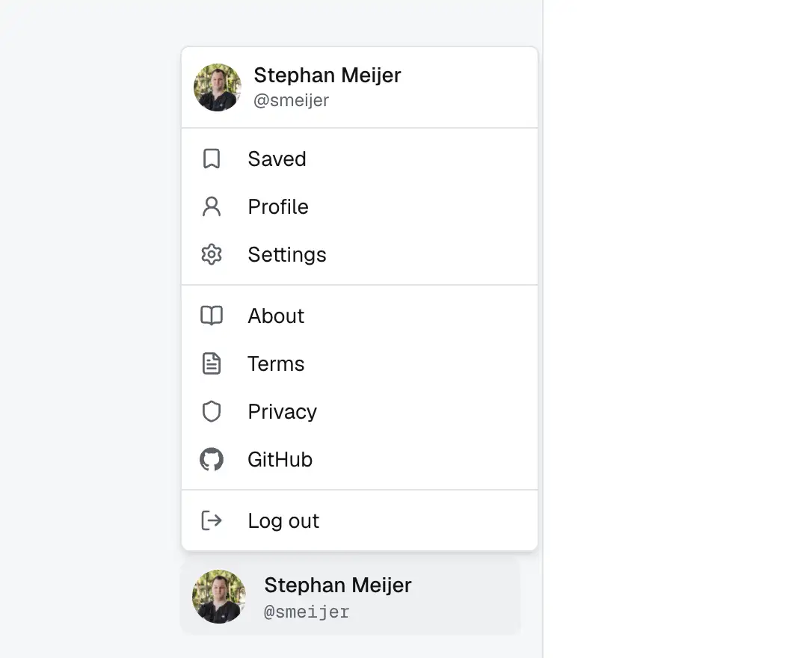
Task: Collapse the Stephan Meijer account menu button
Action: [x=351, y=597]
